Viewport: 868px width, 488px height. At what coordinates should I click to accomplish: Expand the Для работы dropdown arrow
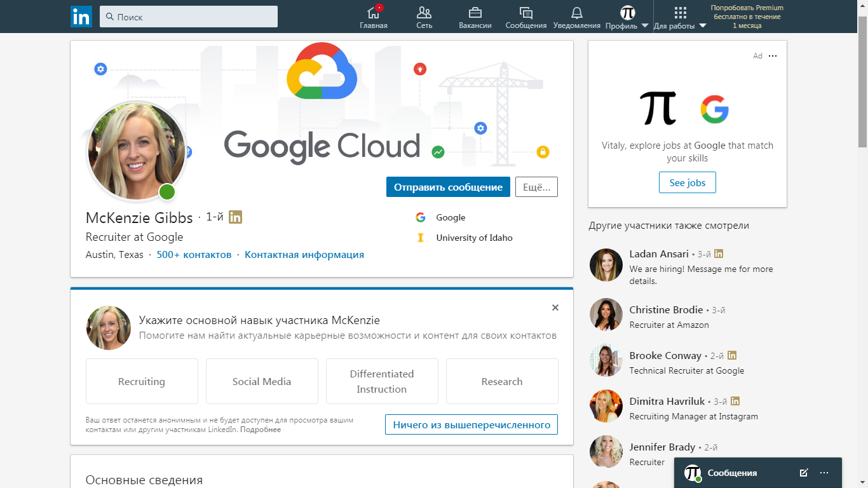[702, 26]
